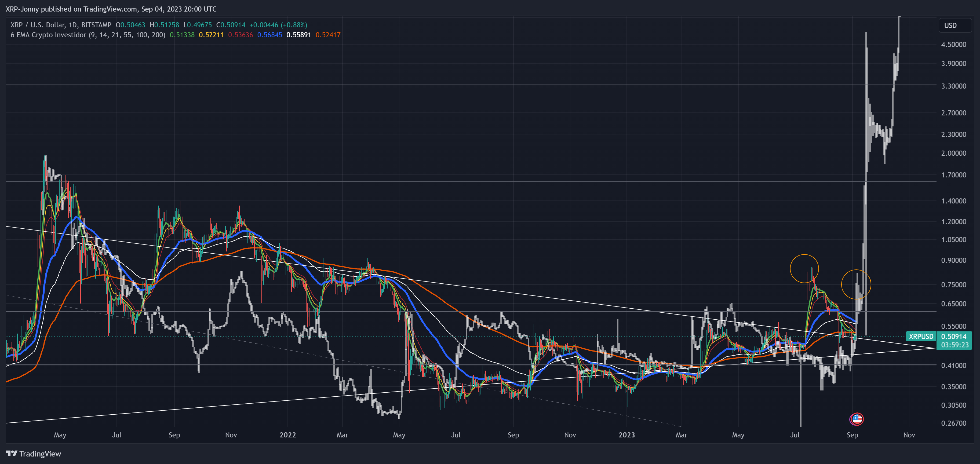The height and width of the screenshot is (464, 980).
Task: Click the 2023 label on time axis
Action: coord(626,435)
